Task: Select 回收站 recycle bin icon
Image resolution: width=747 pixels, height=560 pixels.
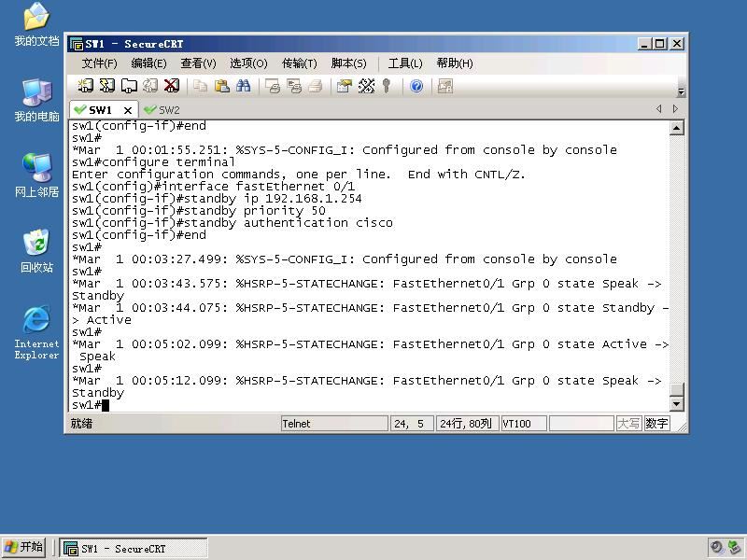Action: (x=36, y=251)
